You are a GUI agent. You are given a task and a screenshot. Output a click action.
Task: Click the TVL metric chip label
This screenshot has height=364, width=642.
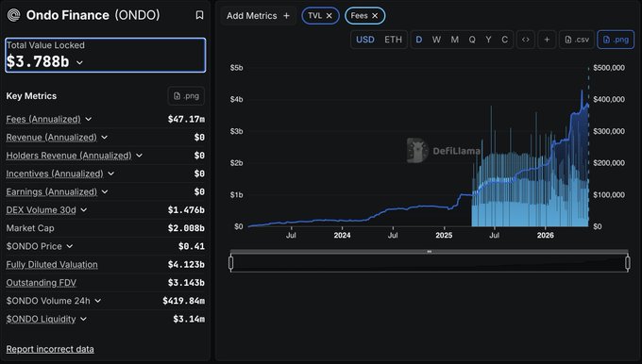[x=314, y=15]
